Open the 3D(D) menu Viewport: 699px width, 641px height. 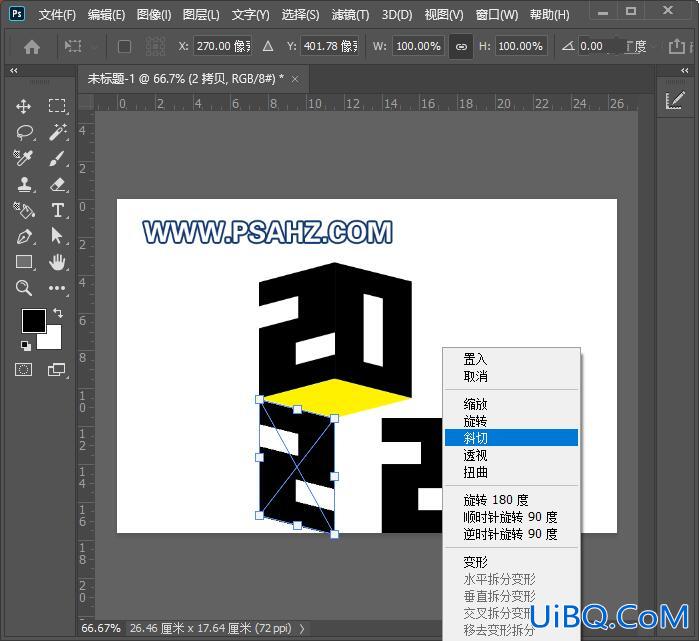(x=397, y=15)
